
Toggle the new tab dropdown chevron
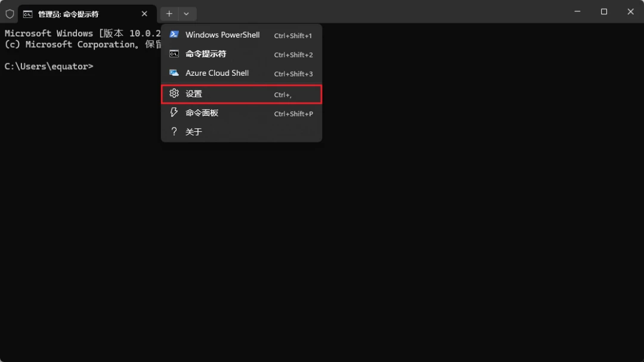click(x=187, y=14)
